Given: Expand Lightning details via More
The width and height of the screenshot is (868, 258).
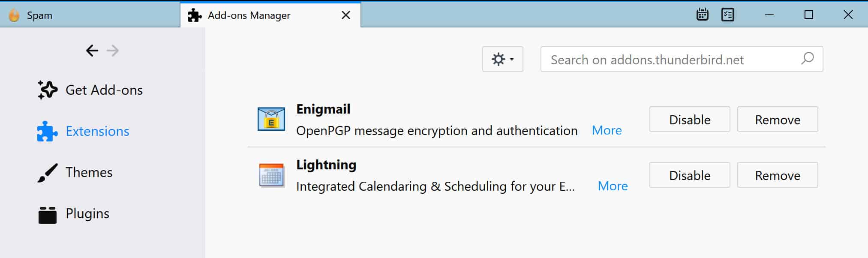Looking at the screenshot, I should coord(613,186).
